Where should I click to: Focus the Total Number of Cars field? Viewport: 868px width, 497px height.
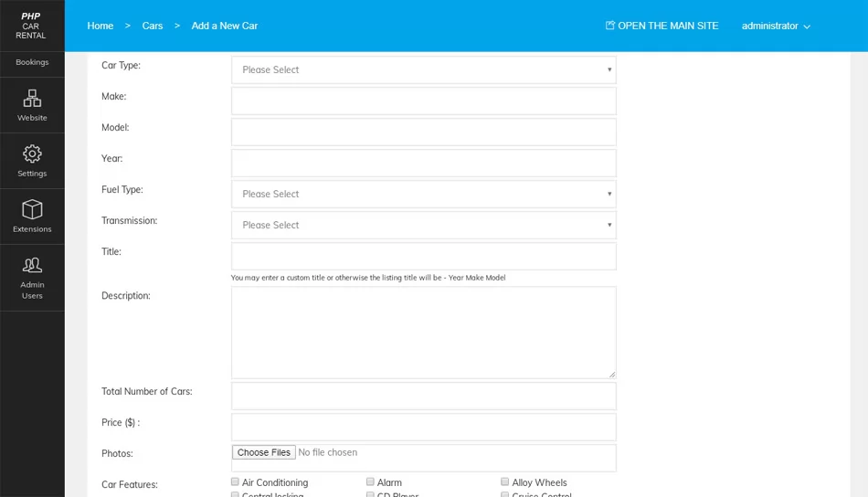coord(423,396)
